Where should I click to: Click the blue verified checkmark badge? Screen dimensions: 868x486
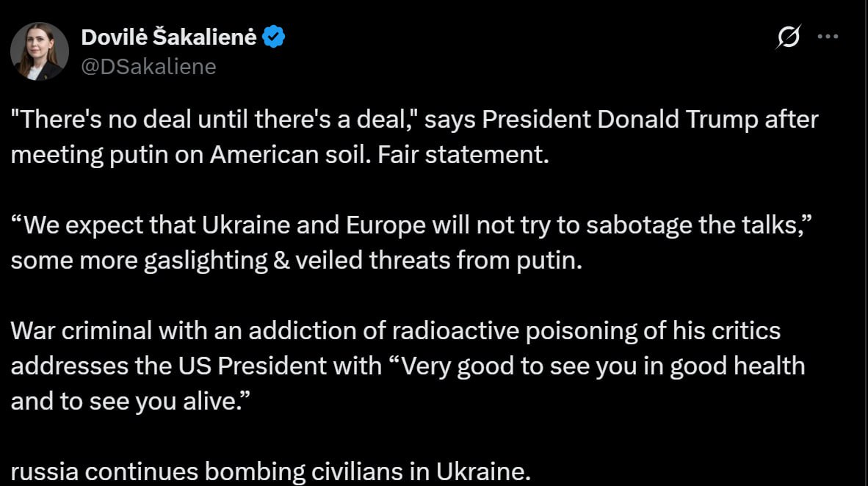tap(273, 37)
